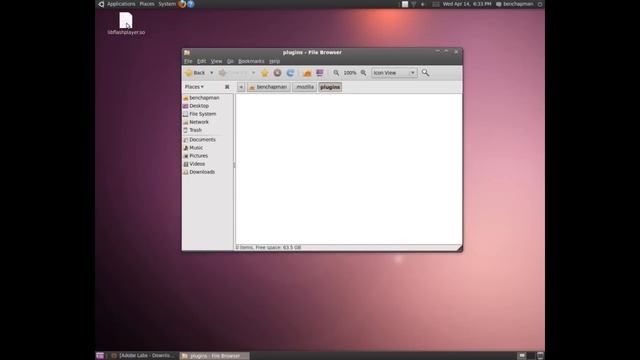Open the Computer icon in toolbar
The height and width of the screenshot is (360, 640).
coord(320,73)
